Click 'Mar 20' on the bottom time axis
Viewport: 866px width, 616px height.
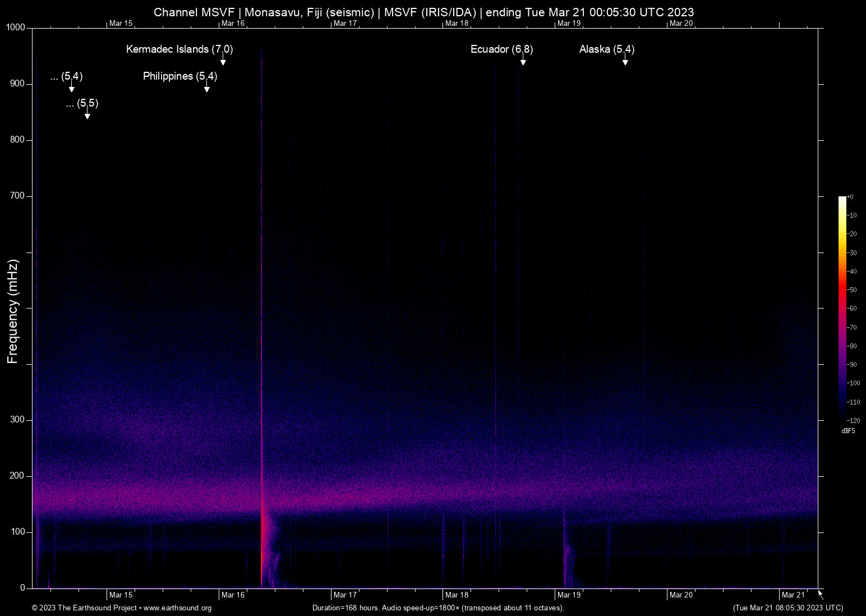[681, 595]
